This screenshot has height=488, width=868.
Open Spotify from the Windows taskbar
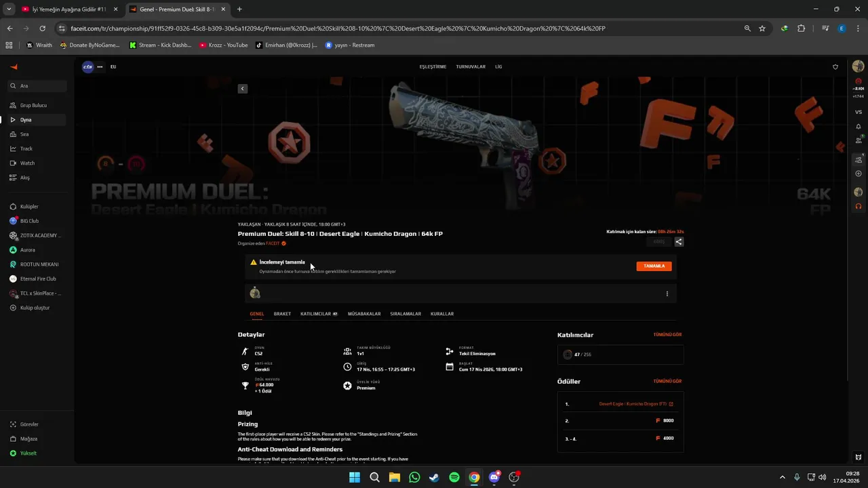coord(454,477)
